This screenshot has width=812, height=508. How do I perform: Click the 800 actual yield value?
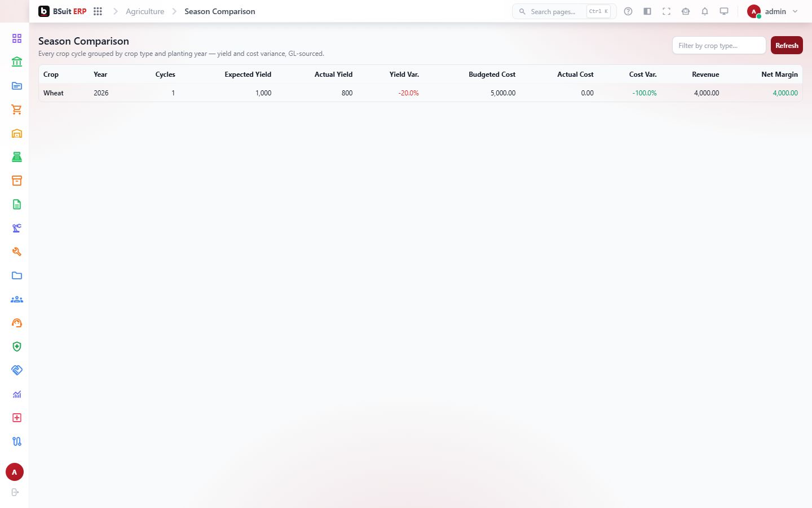coord(347,93)
